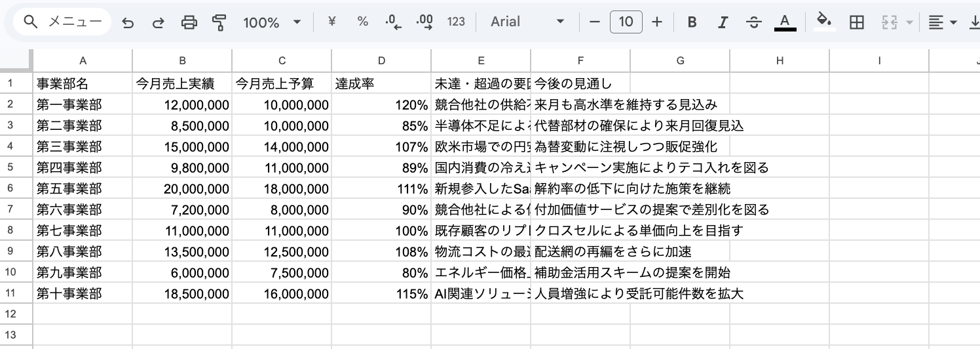
Task: Click the メニュー search box
Action: pos(63,22)
